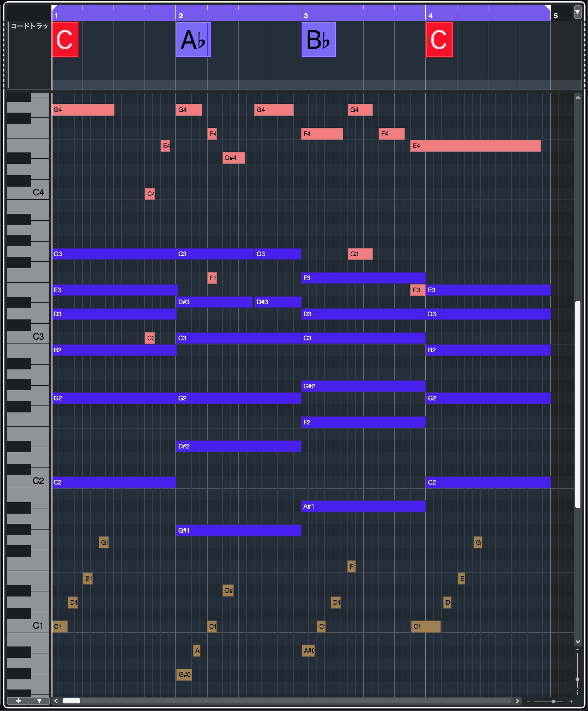Select the A#0 bass note
Image resolution: width=588 pixels, height=711 pixels.
[x=308, y=651]
